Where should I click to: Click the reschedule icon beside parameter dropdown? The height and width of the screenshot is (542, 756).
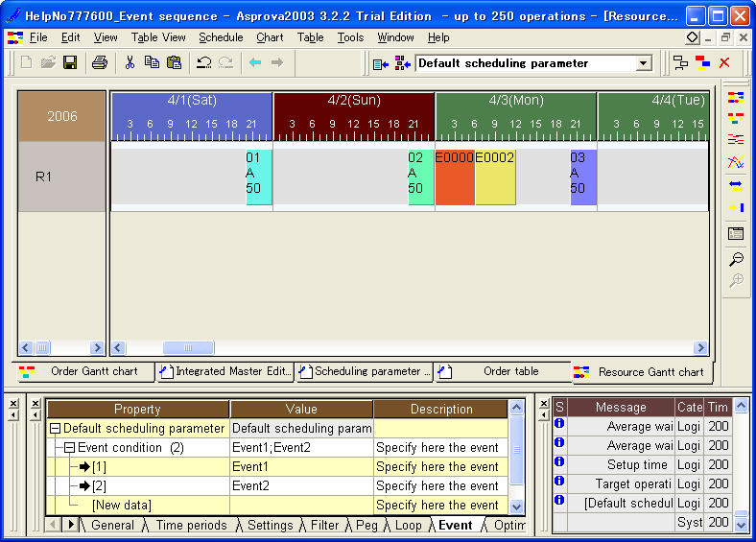pyautogui.click(x=403, y=63)
